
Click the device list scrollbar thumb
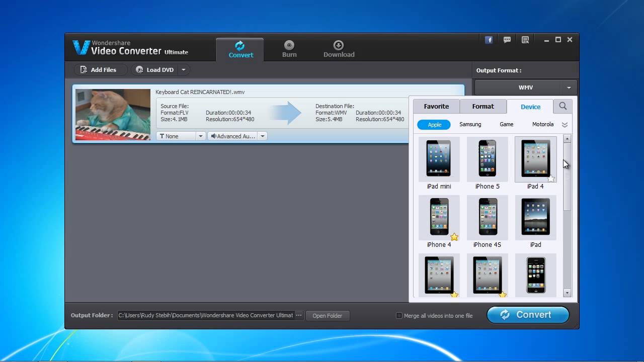click(567, 176)
